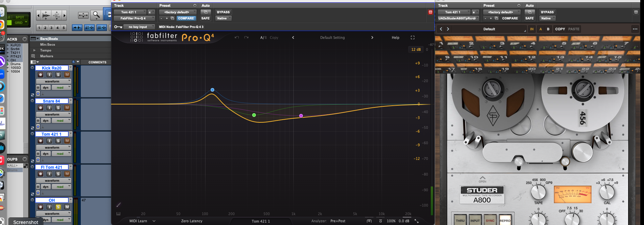Enter full screen mode in Pro-Q 4
The image size is (644, 225).
413,37
